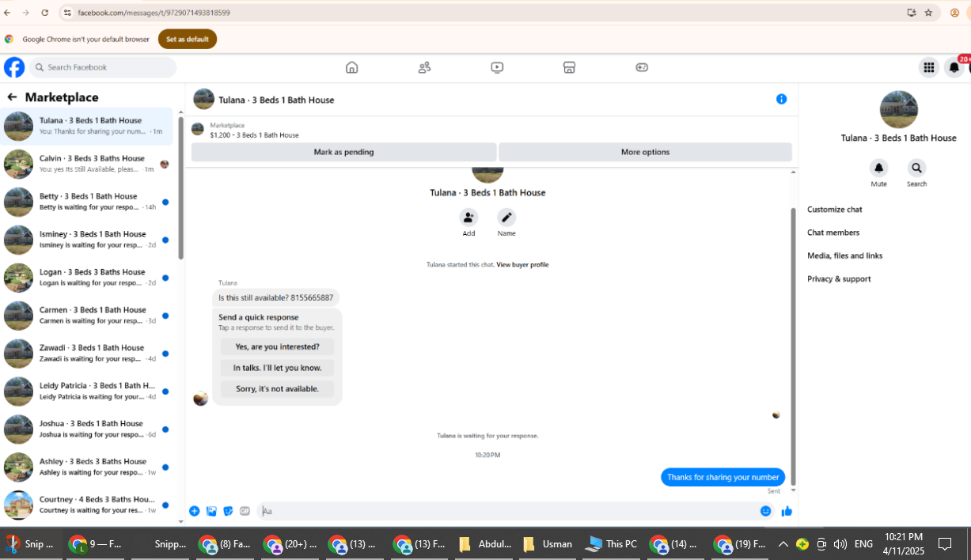The height and width of the screenshot is (560, 971).
Task: Open More options for listing
Action: tap(645, 152)
